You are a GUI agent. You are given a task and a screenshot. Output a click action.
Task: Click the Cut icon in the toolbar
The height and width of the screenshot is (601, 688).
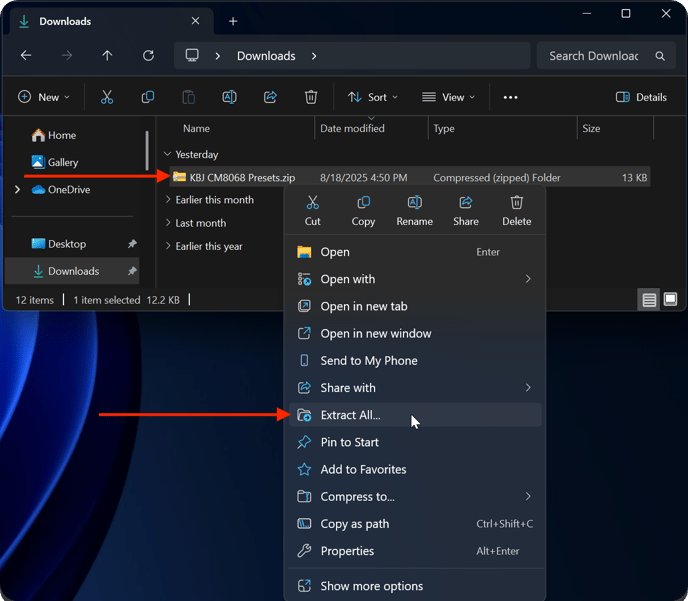(107, 97)
